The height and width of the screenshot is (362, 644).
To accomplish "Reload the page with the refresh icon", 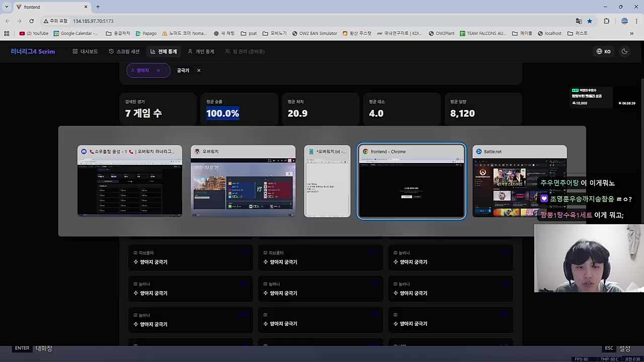I will [x=31, y=21].
